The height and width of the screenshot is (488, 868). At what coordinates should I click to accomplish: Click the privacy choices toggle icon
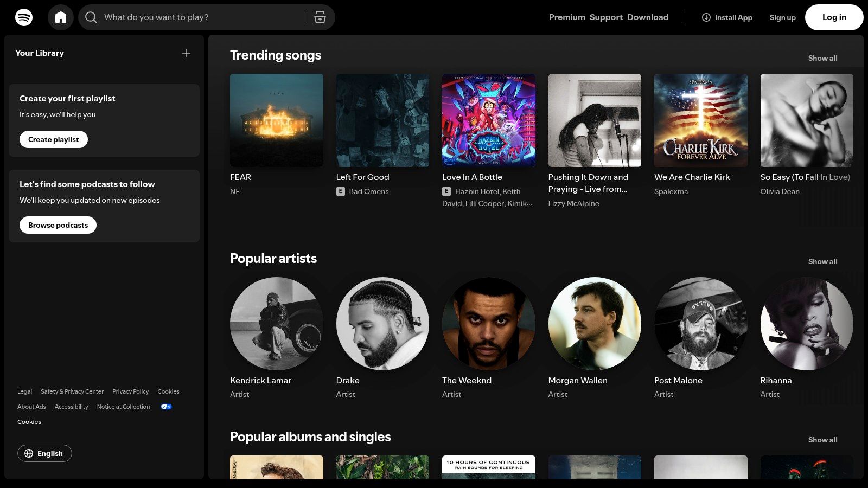click(166, 407)
